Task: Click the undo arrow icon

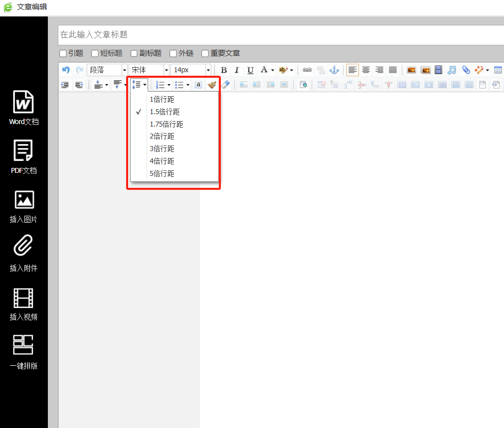Action: pyautogui.click(x=66, y=70)
